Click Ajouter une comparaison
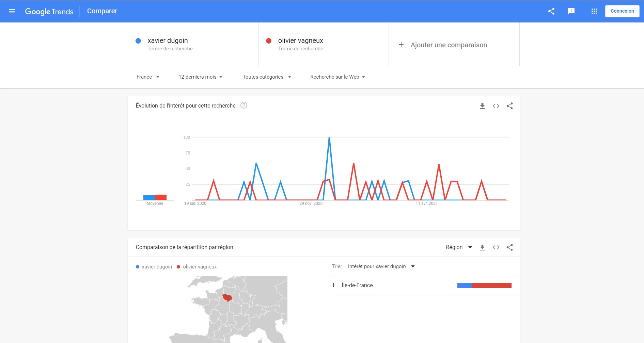Image resolution: width=644 pixels, height=343 pixels. coord(449,45)
